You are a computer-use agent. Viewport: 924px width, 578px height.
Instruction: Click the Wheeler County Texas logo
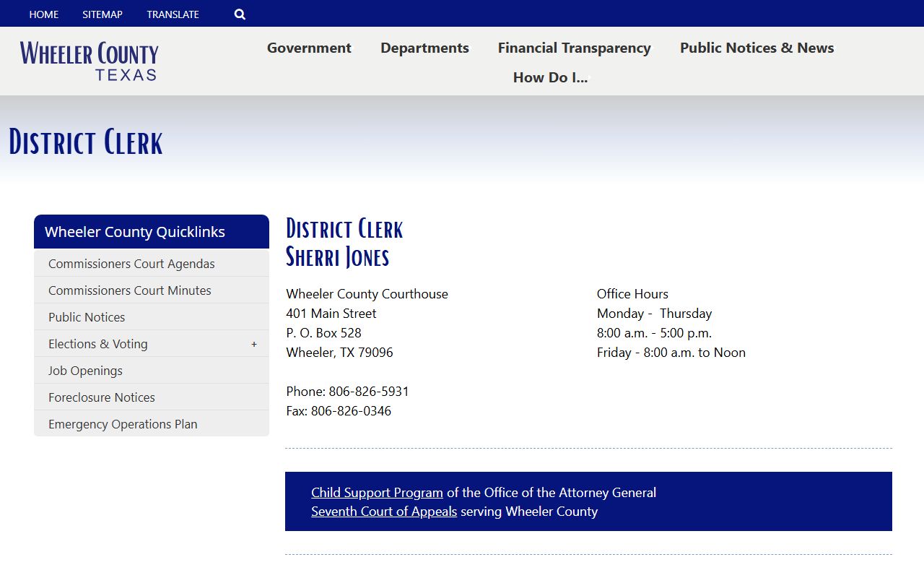coord(90,61)
